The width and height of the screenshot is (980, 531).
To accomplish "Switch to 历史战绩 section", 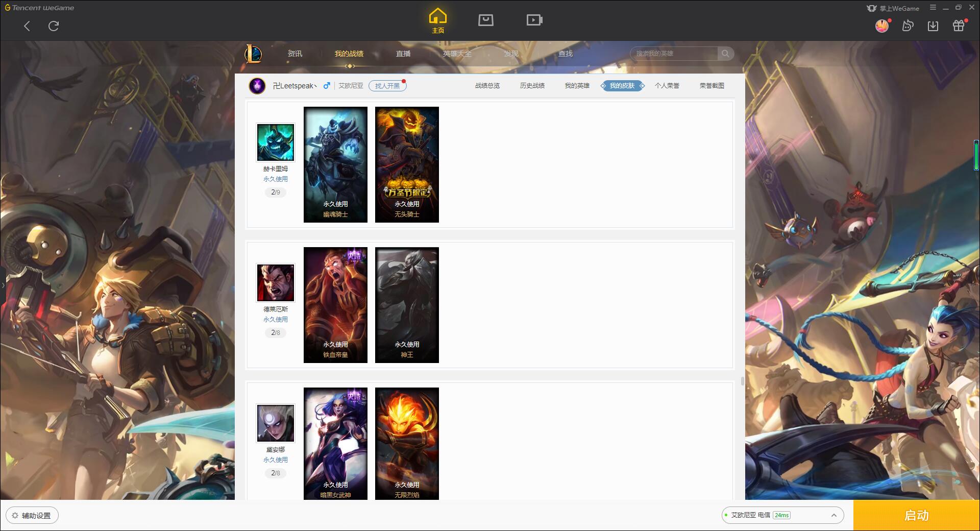I will pos(532,86).
